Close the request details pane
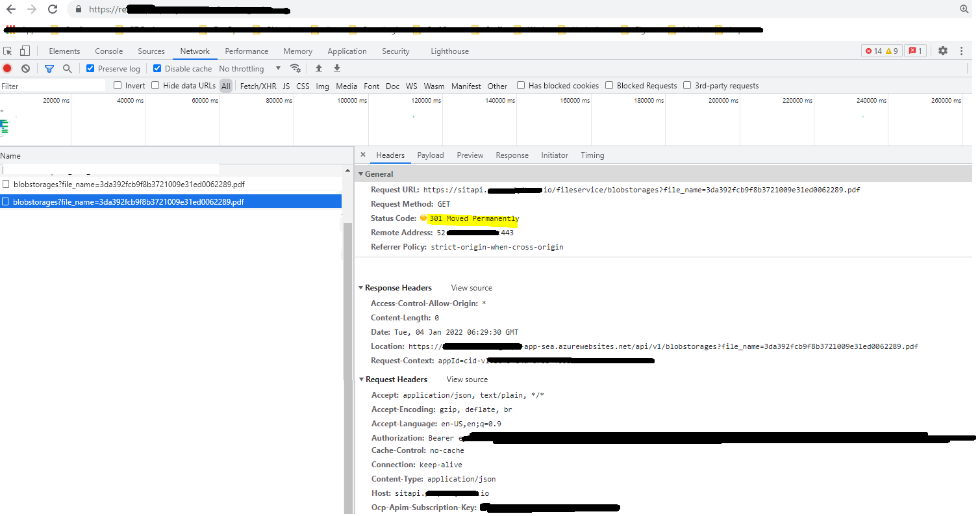Image resolution: width=980 pixels, height=516 pixels. 363,155
